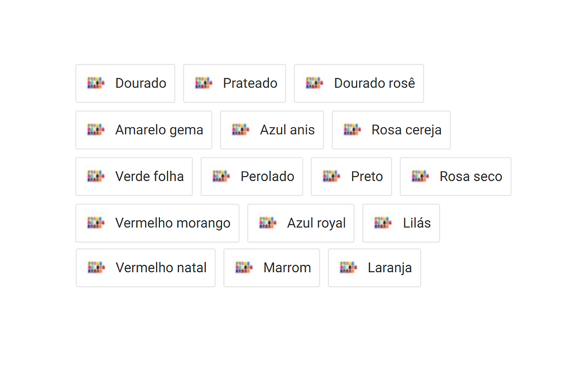Click the palette icon next to Perolado
562x392 pixels.
click(x=221, y=177)
